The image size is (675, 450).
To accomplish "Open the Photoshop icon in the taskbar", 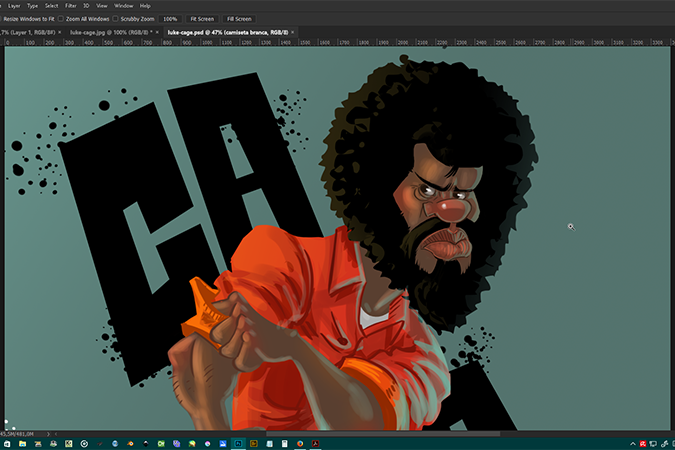I will [238, 444].
